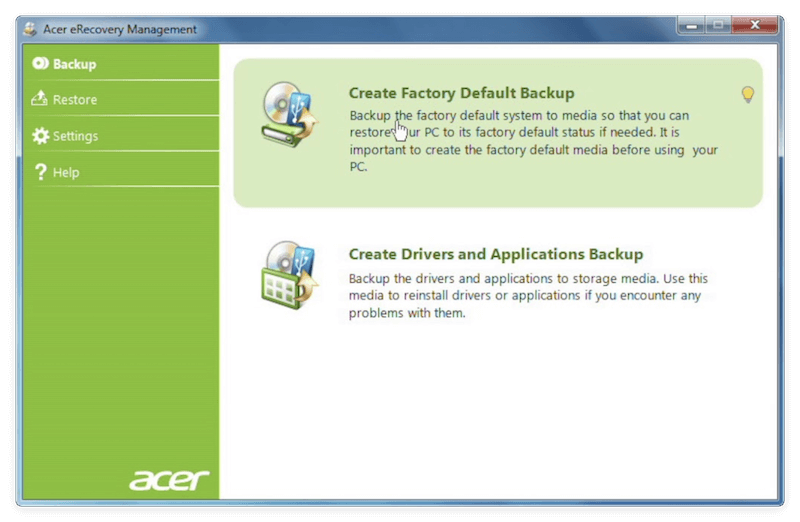800x522 pixels.
Task: Open the Settings section
Action: tap(121, 136)
